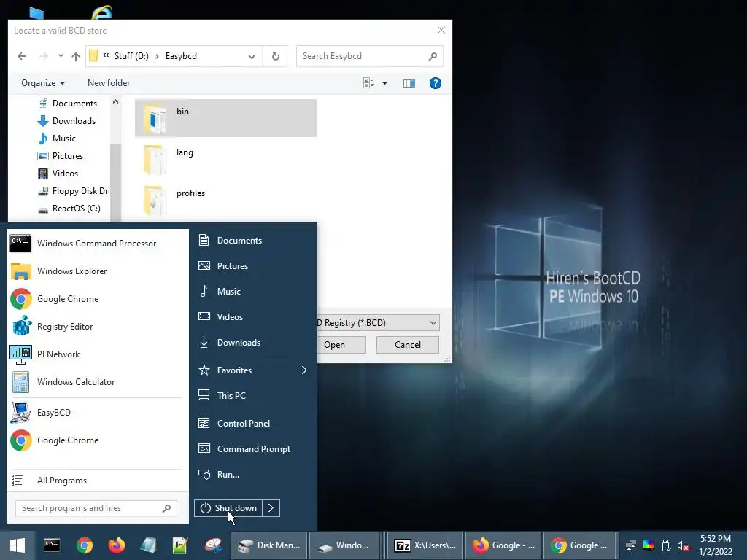Open the green notepad taskbar icon
This screenshot has height=560, width=747.
(x=180, y=545)
